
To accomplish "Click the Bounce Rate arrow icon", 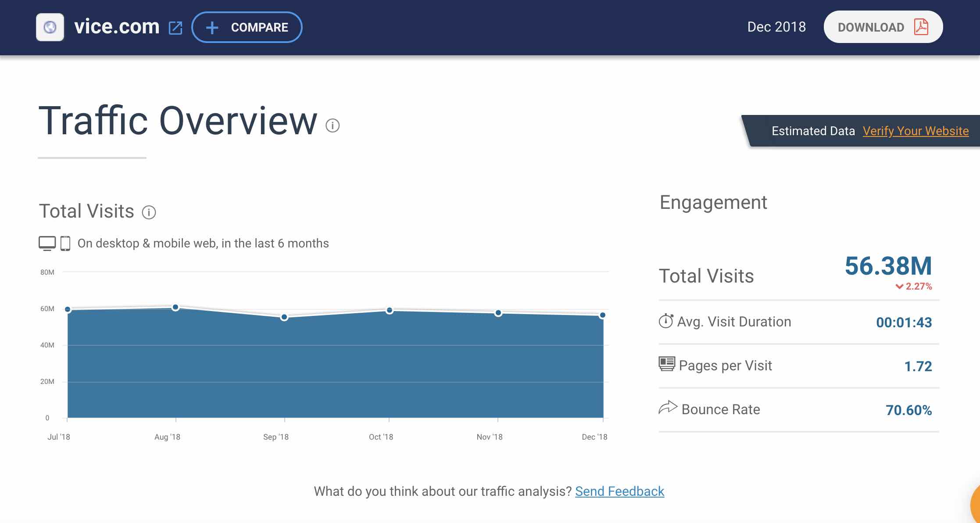I will point(668,408).
